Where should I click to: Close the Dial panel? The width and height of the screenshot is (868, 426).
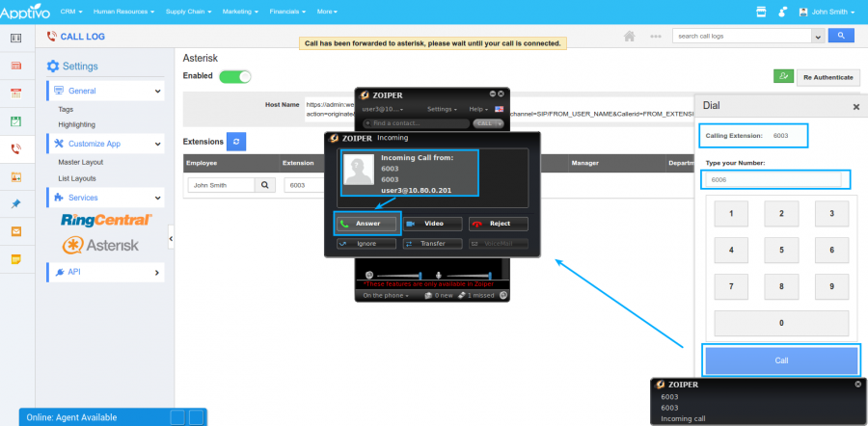855,107
